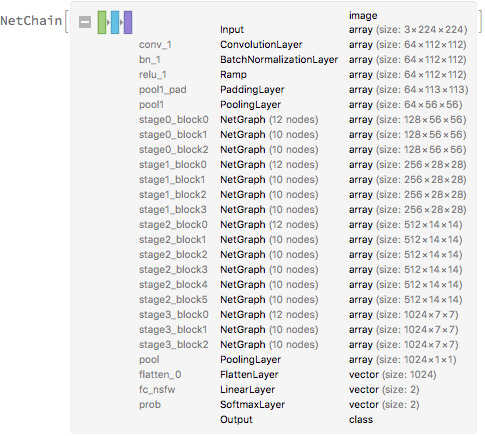Expand stage1_block0 NetGraph entry
Viewport: 485px width, 436px height.
pos(303,165)
